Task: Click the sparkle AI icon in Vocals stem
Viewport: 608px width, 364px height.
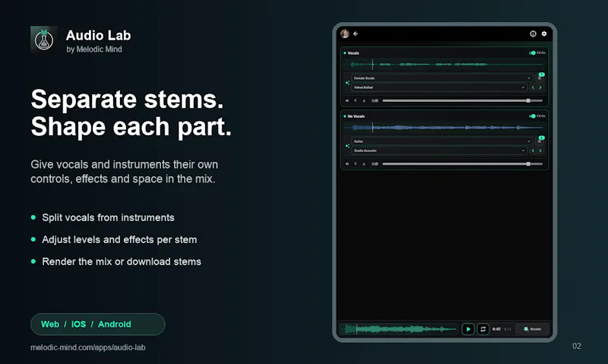Action: pos(347,83)
